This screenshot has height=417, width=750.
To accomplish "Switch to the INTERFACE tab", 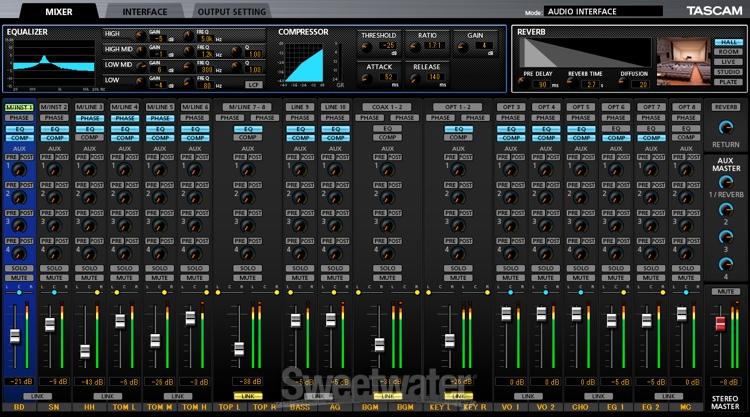I will 144,11.
